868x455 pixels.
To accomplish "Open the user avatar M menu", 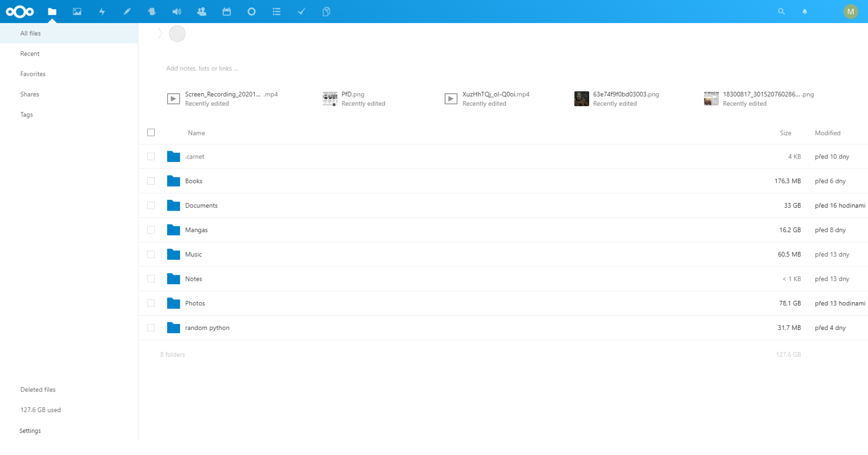I will pyautogui.click(x=850, y=11).
